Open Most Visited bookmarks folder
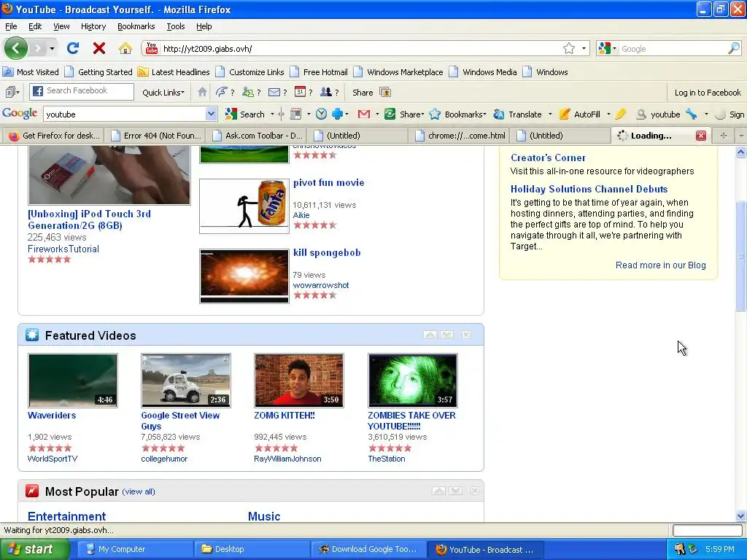Viewport: 747px width, 560px height. (x=31, y=72)
